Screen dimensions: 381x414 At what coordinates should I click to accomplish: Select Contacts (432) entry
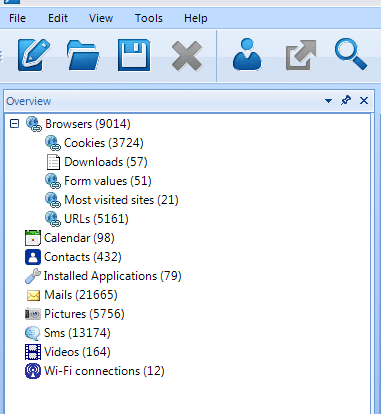(83, 257)
